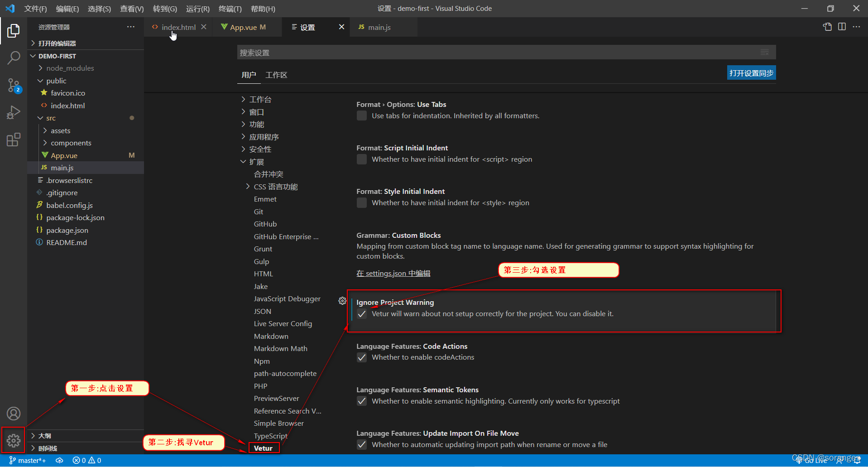This screenshot has height=467, width=868.
Task: Enable Style Initial Indent checkbox
Action: (x=362, y=203)
